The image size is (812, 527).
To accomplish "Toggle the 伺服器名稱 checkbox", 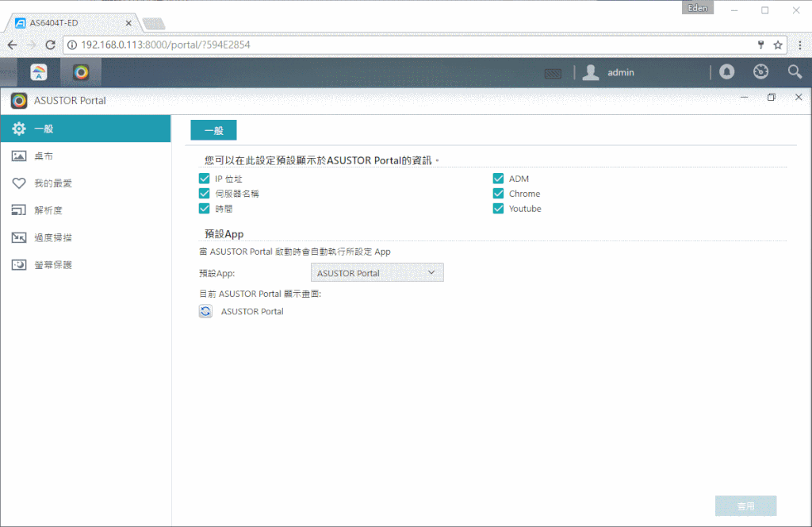I will pos(204,194).
